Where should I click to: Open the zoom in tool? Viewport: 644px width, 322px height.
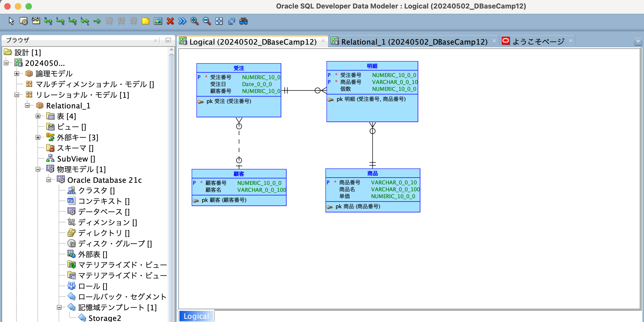tap(194, 21)
